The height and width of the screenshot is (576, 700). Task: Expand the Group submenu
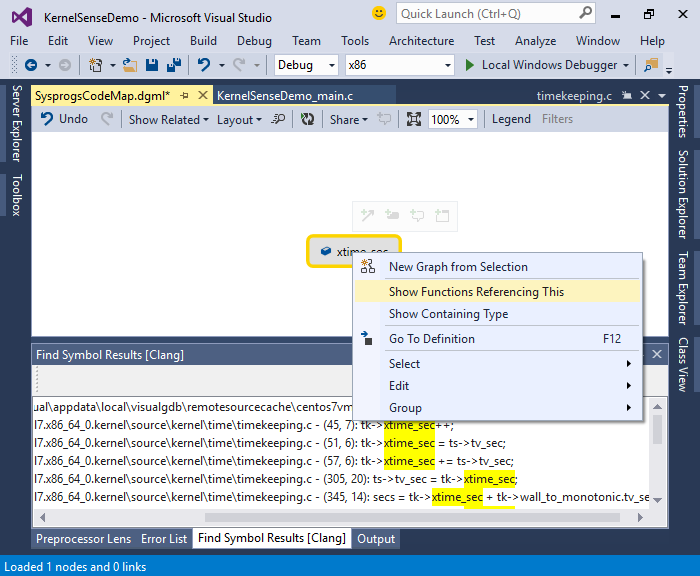click(498, 408)
